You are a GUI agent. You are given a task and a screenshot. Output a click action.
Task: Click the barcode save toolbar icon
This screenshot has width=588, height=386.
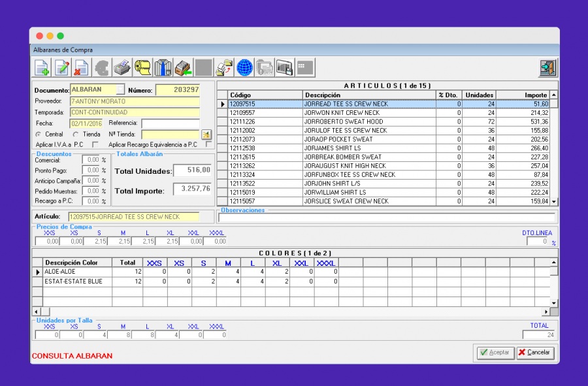tap(285, 68)
